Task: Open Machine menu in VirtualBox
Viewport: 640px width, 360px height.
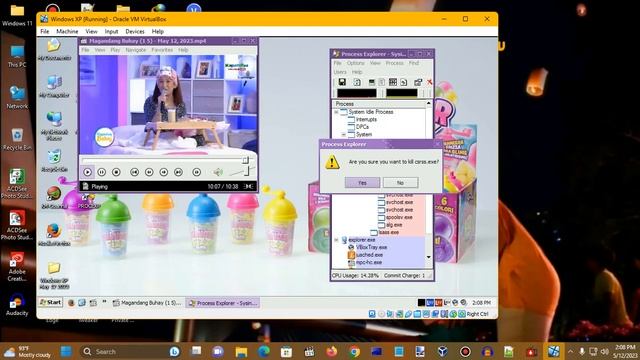Action: tap(67, 31)
